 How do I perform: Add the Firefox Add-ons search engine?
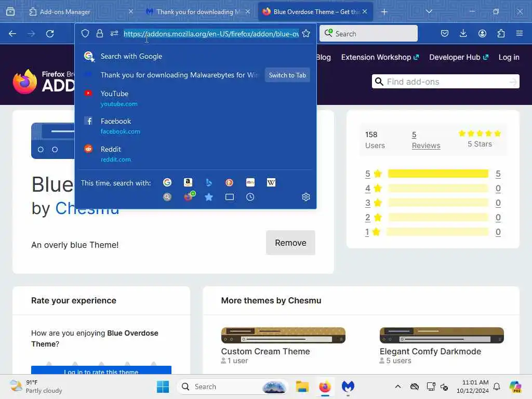pyautogui.click(x=189, y=196)
